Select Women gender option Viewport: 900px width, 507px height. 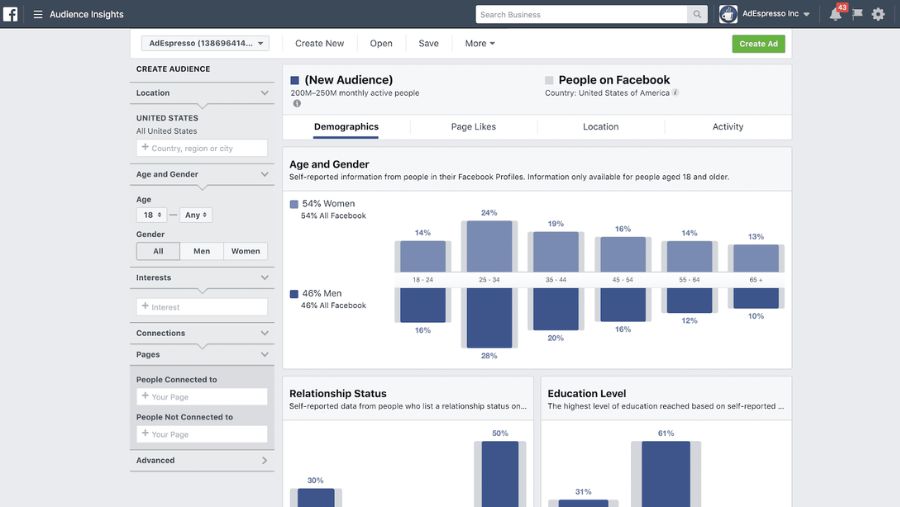[246, 251]
